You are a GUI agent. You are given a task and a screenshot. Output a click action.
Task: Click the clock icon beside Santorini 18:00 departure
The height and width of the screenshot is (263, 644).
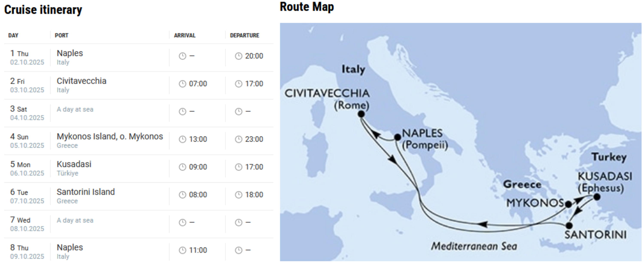pos(238,195)
